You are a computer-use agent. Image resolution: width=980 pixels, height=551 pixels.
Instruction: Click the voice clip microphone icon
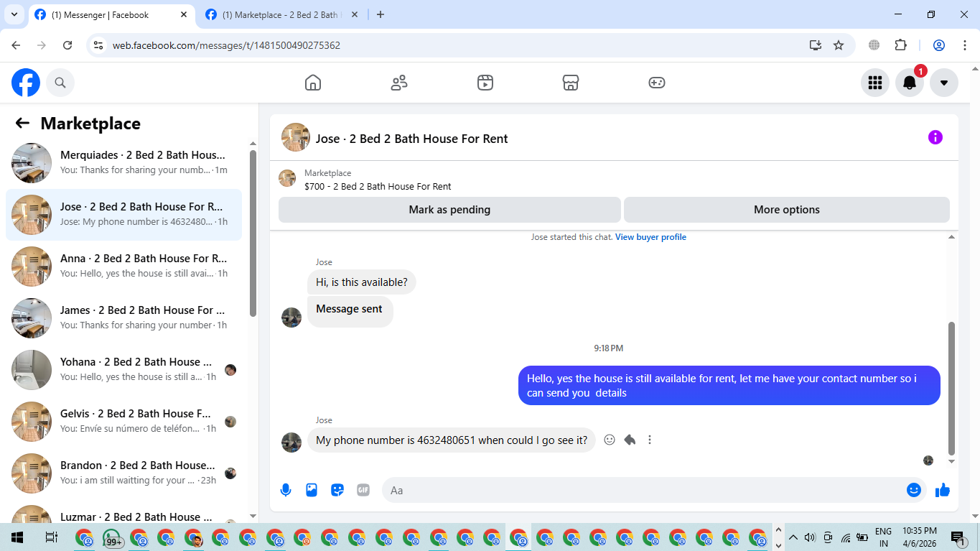[x=286, y=490]
